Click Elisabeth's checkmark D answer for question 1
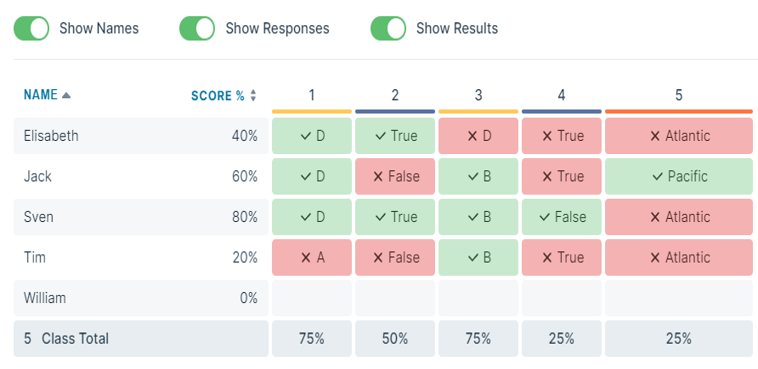Screen dimensions: 758x369 [312, 136]
